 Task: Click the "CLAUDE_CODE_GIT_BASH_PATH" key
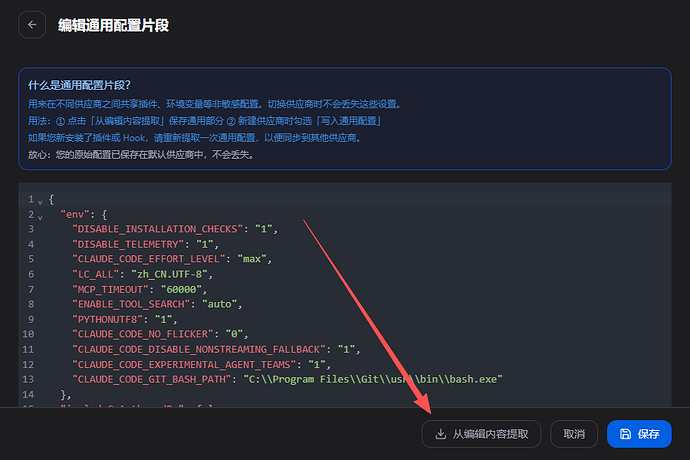pyautogui.click(x=151, y=379)
